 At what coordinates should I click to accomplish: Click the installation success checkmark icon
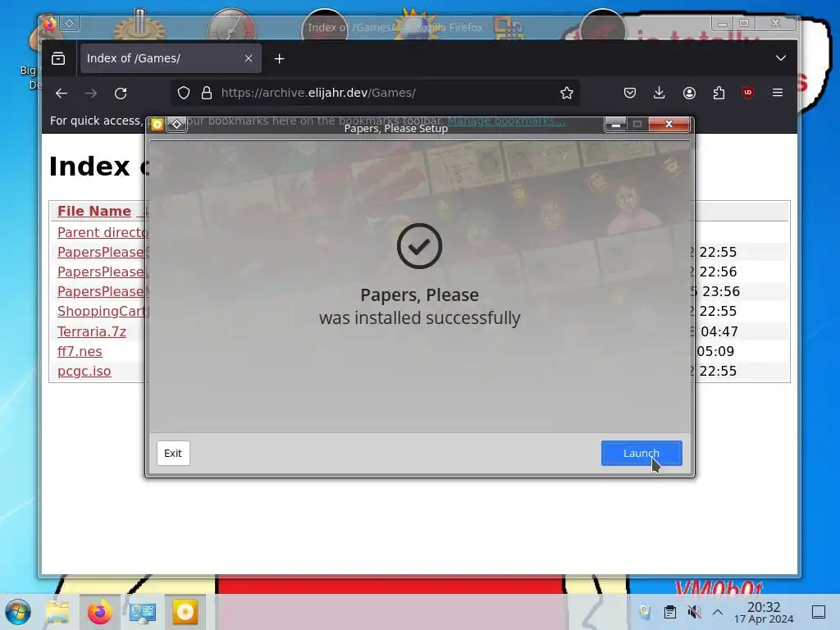point(419,246)
